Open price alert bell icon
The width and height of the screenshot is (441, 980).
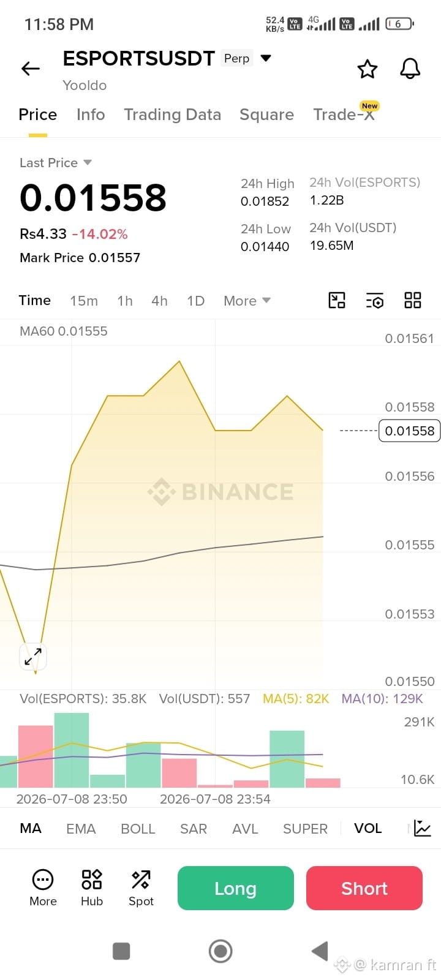click(x=410, y=69)
